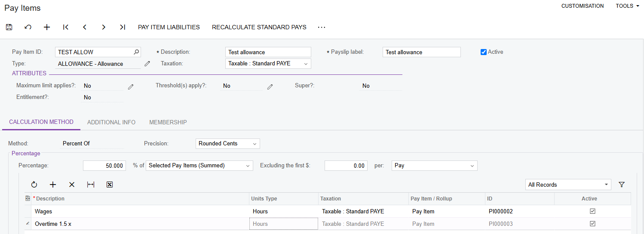Screen dimensions: 644x234
Task: Go to the first record
Action: (x=66, y=27)
